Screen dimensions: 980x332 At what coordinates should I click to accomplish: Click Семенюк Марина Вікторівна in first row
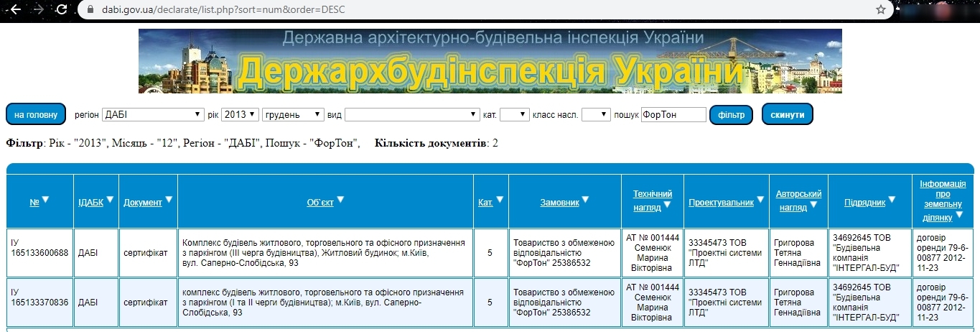point(653,253)
